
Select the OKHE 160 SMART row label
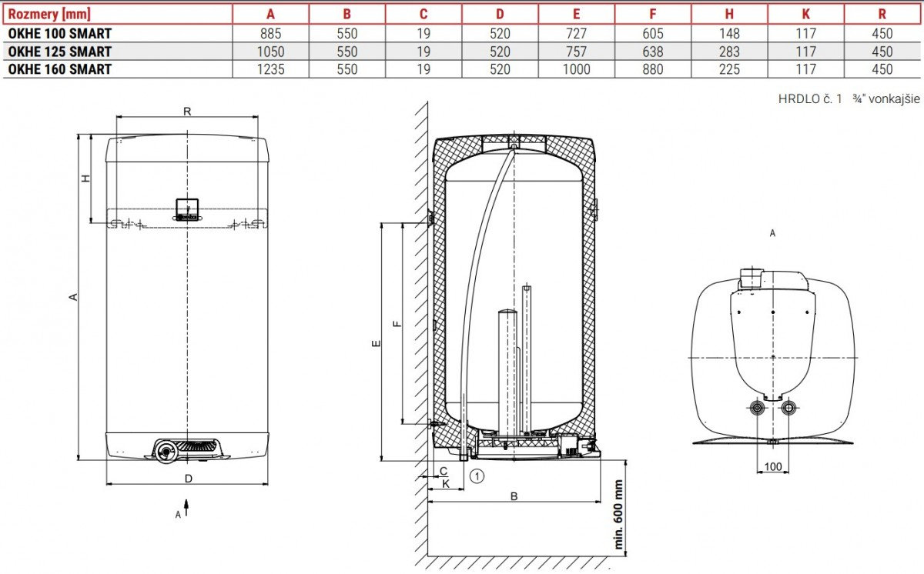[59, 69]
